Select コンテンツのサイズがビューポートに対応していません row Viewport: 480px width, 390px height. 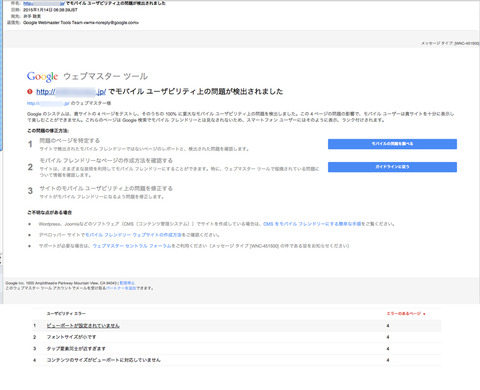(237, 360)
